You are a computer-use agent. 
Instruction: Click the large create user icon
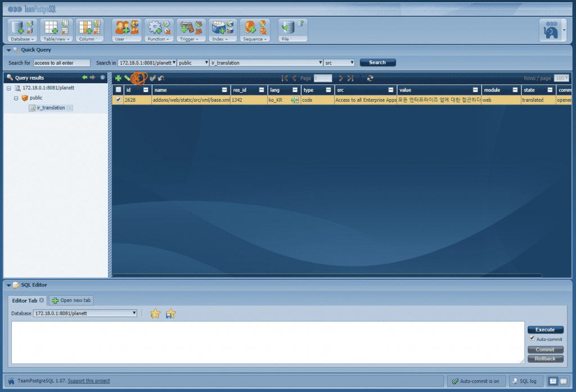pos(122,28)
